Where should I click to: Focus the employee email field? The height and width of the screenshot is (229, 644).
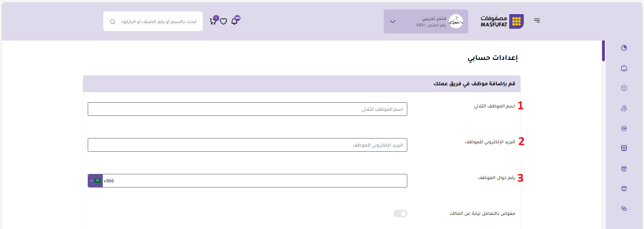(x=247, y=145)
